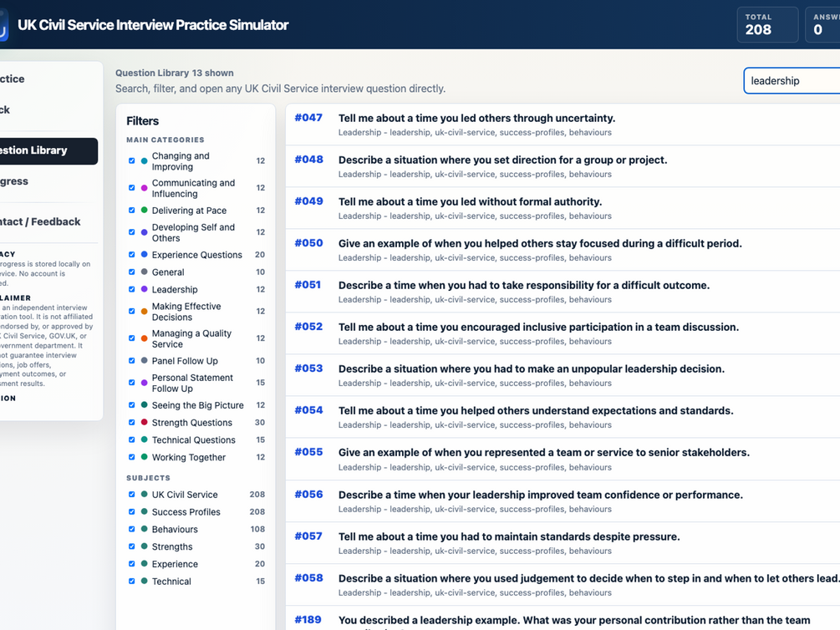Open question #057 maintain standards despite pressure
The height and width of the screenshot is (630, 840).
(563, 542)
